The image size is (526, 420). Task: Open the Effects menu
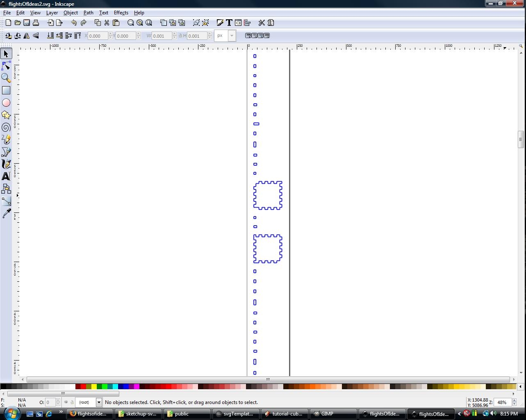point(121,13)
